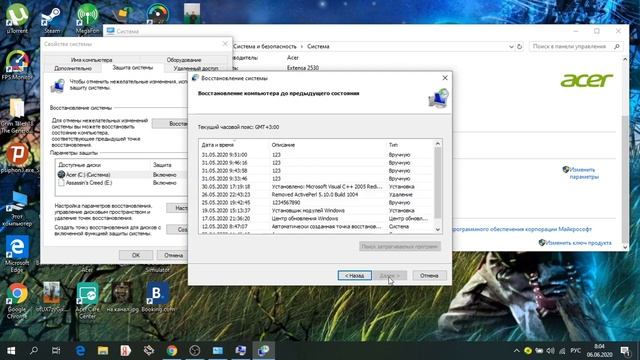The height and width of the screenshot is (360, 640).
Task: Open the Windows Start menu
Action: point(11,351)
